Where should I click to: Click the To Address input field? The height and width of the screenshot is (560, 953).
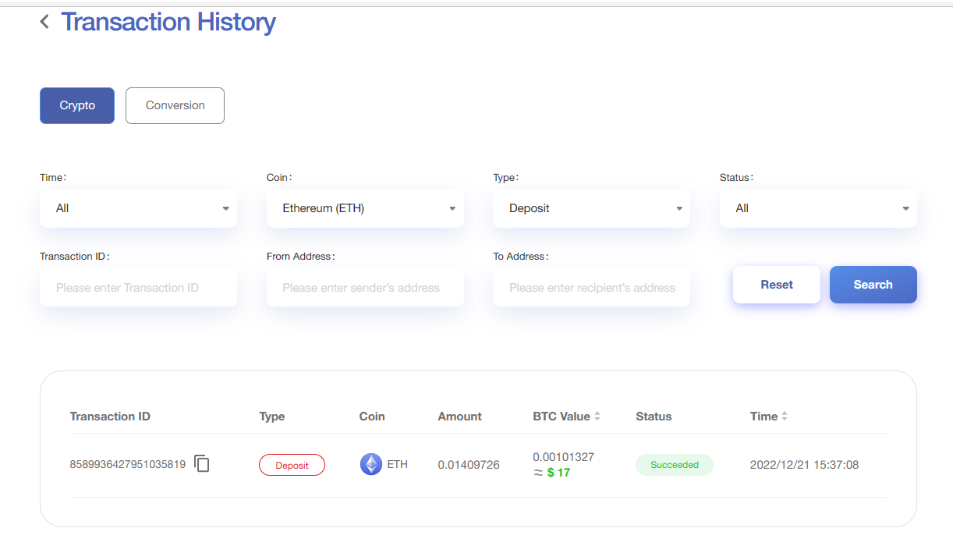(591, 288)
